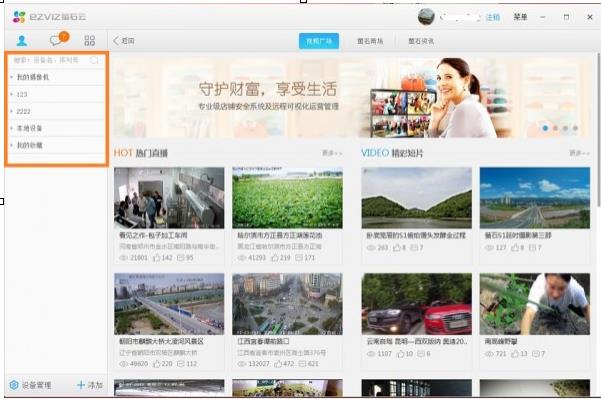Select the first blue carousel dot
Image resolution: width=601 pixels, height=399 pixels.
[x=545, y=128]
